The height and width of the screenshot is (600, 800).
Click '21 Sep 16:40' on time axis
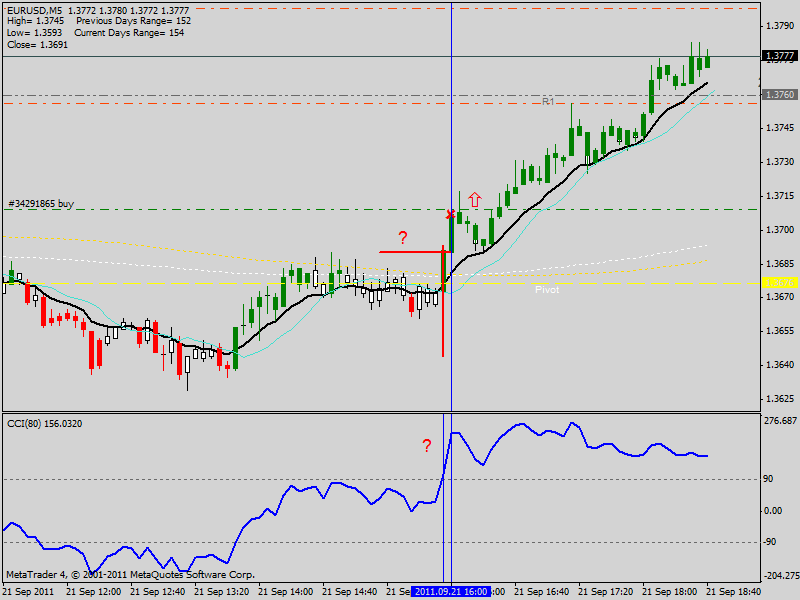coord(542,592)
